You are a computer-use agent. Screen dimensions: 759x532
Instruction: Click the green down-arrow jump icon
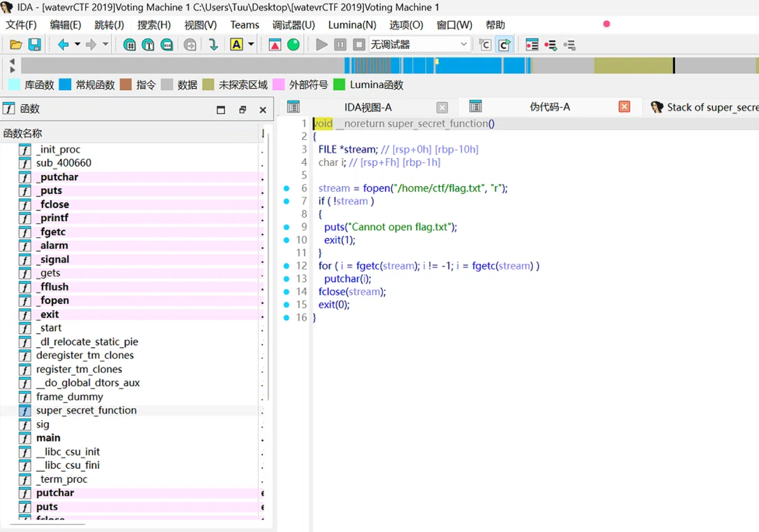tap(213, 45)
